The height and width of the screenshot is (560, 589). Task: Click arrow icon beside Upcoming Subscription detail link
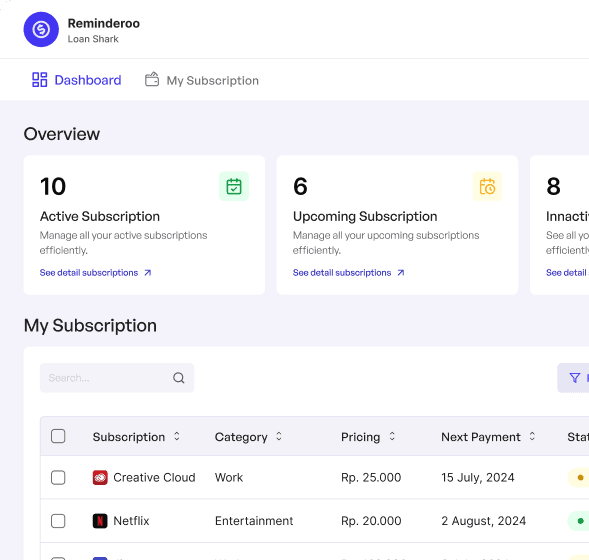pyautogui.click(x=401, y=273)
